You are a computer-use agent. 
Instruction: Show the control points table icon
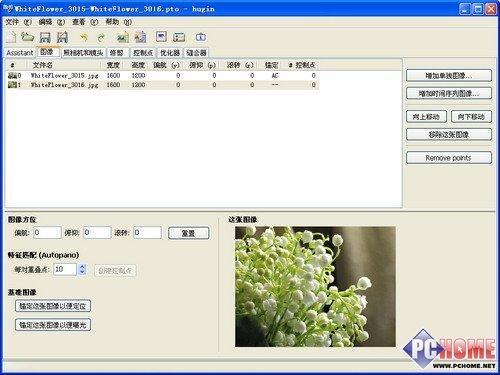click(179, 37)
